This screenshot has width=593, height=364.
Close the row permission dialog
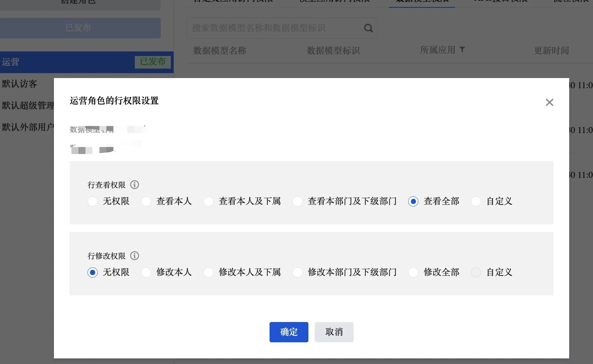[x=549, y=102]
